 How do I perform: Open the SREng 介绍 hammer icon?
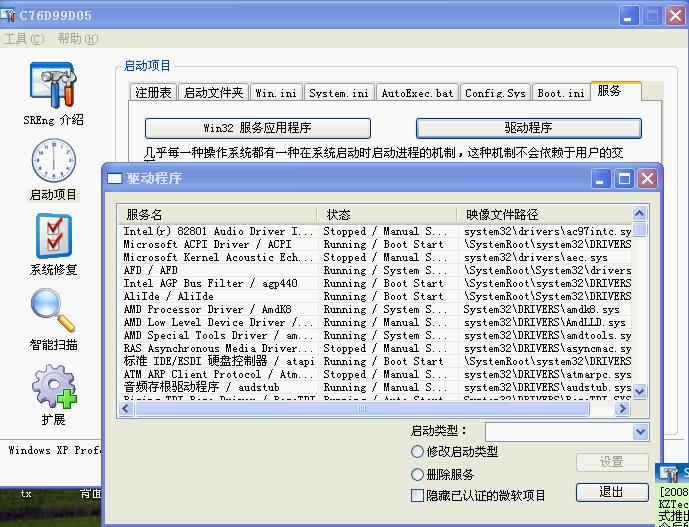tap(53, 85)
